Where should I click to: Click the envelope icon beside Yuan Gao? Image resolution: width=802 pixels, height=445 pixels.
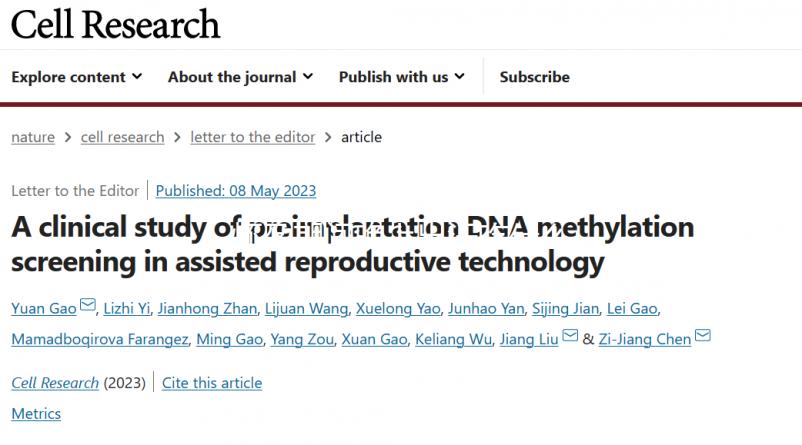[88, 306]
